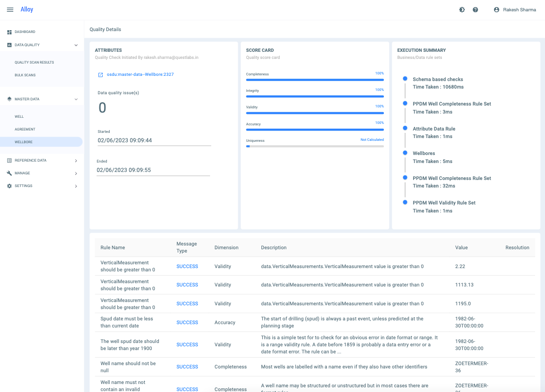Screen dimensions: 545x392
Task: Click the Master Data layers icon
Action: point(9,99)
